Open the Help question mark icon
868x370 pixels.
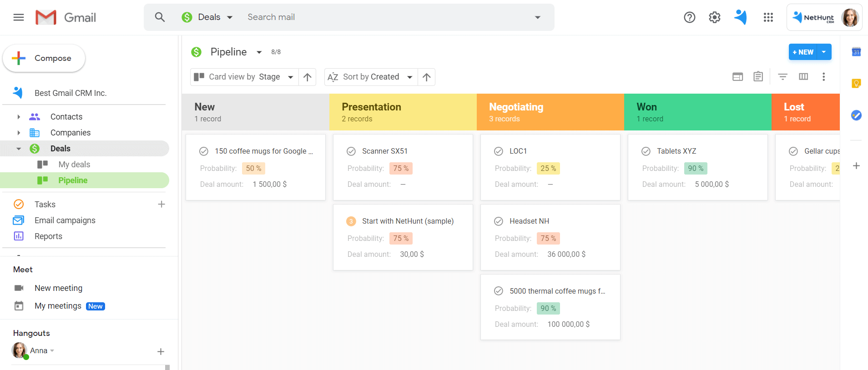[690, 17]
